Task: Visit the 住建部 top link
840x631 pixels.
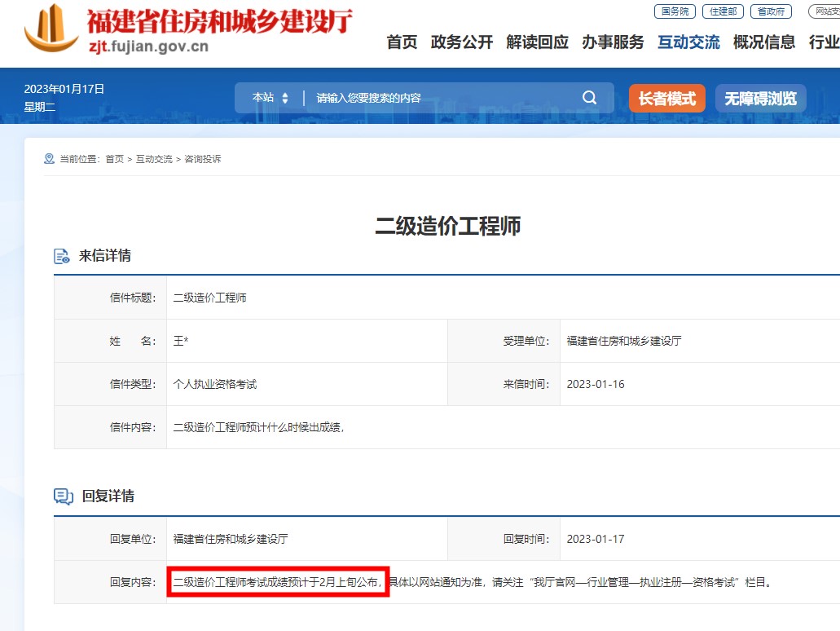Action: click(x=723, y=11)
